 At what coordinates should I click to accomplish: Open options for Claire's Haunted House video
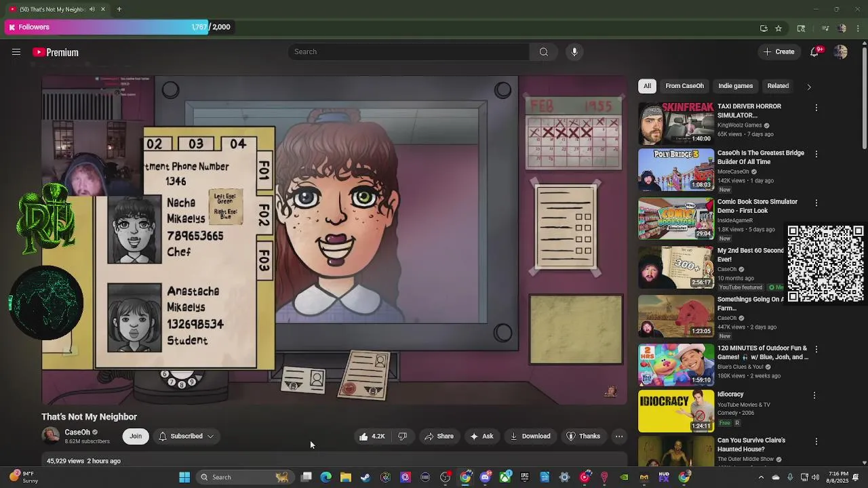click(816, 441)
